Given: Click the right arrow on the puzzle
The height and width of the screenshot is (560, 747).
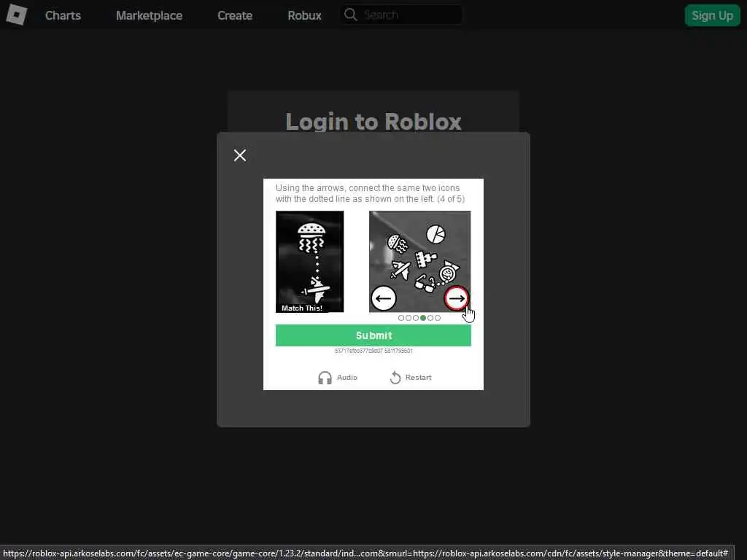Looking at the screenshot, I should click(x=457, y=298).
